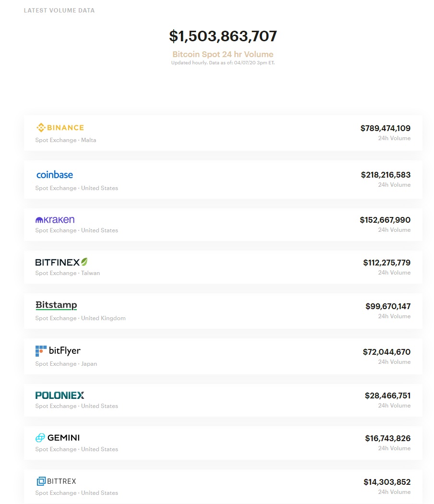The image size is (434, 504).
Task: Click the Coinbase 24h volume $218,216,583
Action: (x=386, y=175)
